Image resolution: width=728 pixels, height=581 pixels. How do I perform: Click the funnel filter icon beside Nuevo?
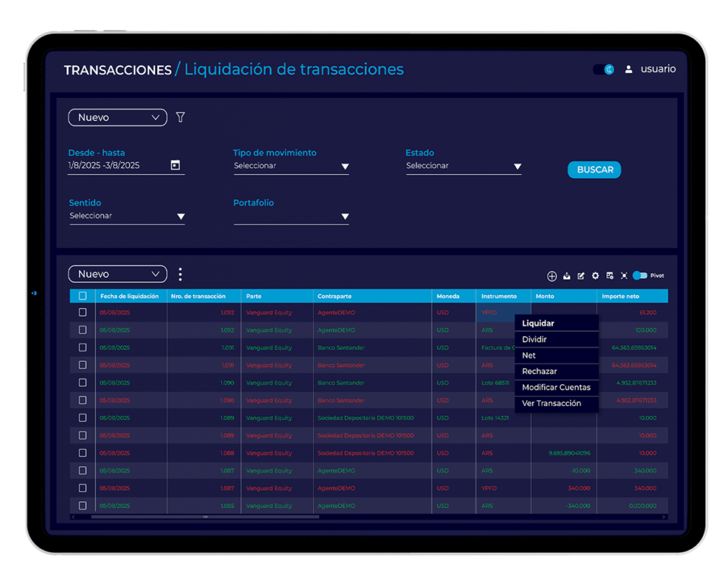(181, 117)
